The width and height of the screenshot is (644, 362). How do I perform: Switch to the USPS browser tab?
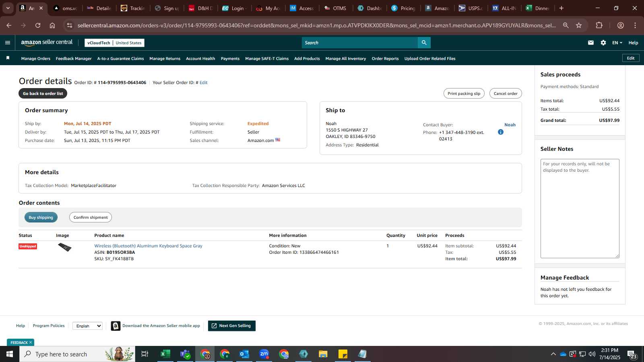tap(470, 8)
